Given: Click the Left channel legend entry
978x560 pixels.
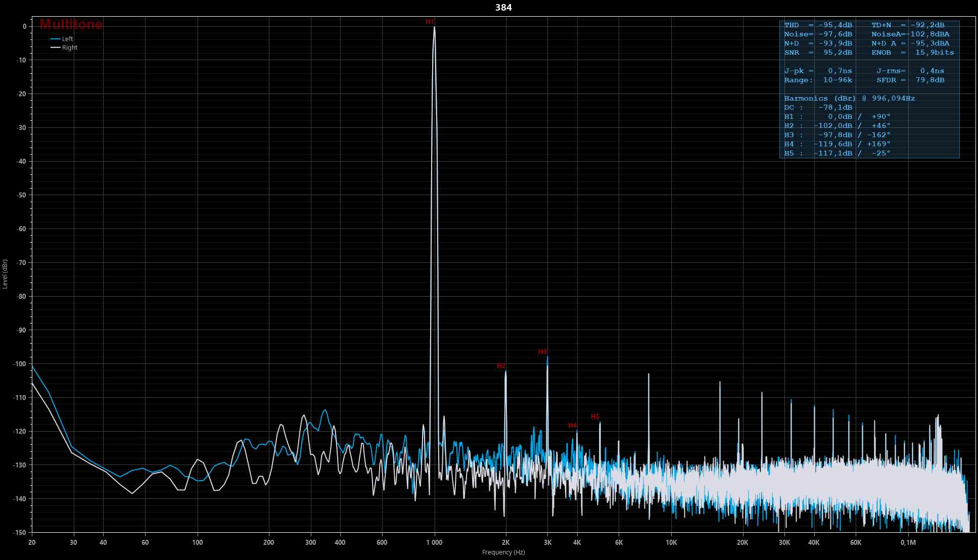Looking at the screenshot, I should [x=62, y=39].
